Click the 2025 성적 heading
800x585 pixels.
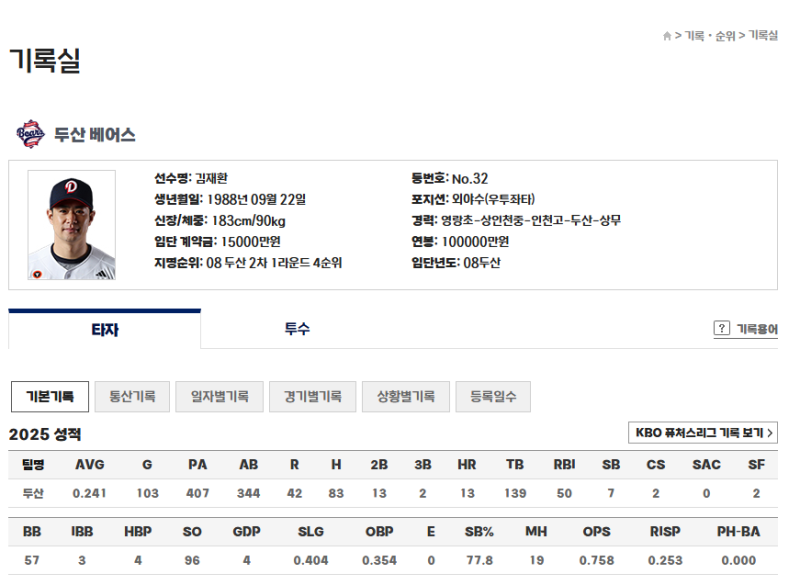[x=45, y=434]
